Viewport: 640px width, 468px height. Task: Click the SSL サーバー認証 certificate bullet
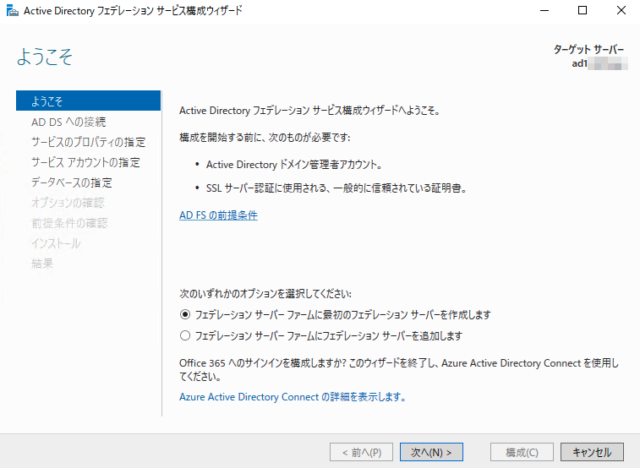point(336,188)
